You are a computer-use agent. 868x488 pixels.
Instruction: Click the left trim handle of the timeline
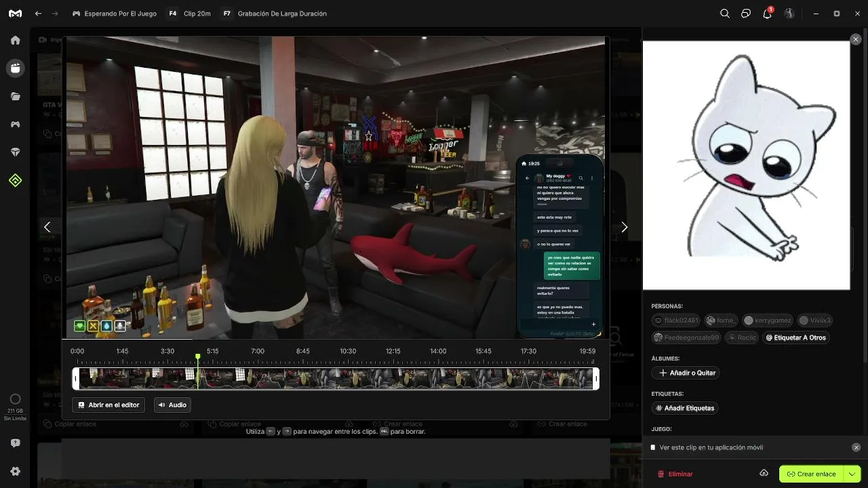click(75, 378)
